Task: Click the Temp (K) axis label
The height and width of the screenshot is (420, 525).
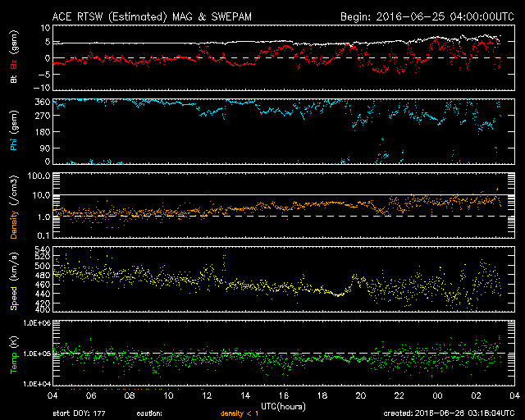Action: pyautogui.click(x=15, y=354)
